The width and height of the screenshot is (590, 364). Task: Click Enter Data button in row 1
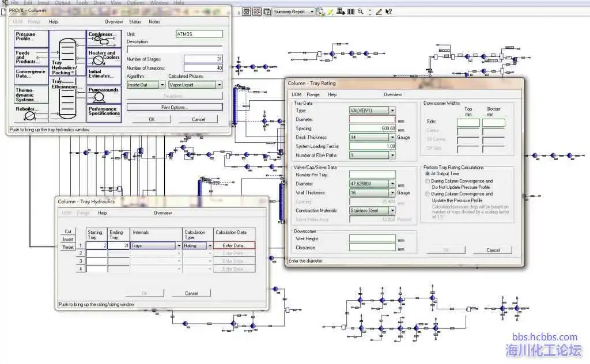pyautogui.click(x=234, y=246)
